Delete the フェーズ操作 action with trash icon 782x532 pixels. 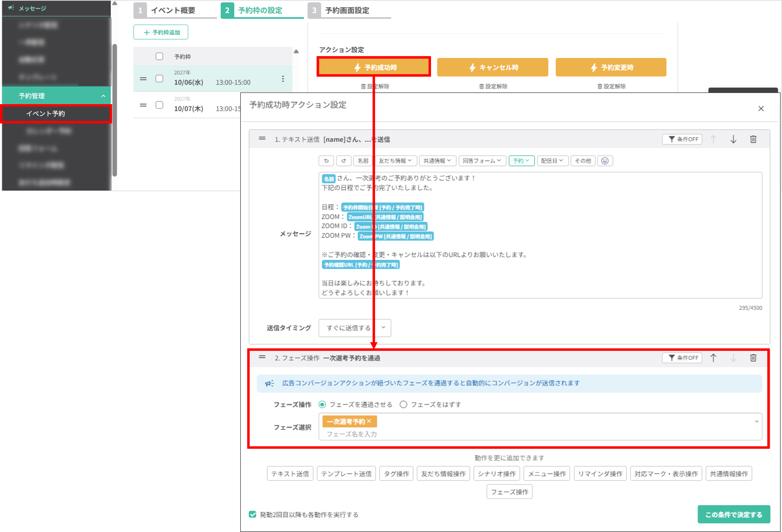coord(753,358)
